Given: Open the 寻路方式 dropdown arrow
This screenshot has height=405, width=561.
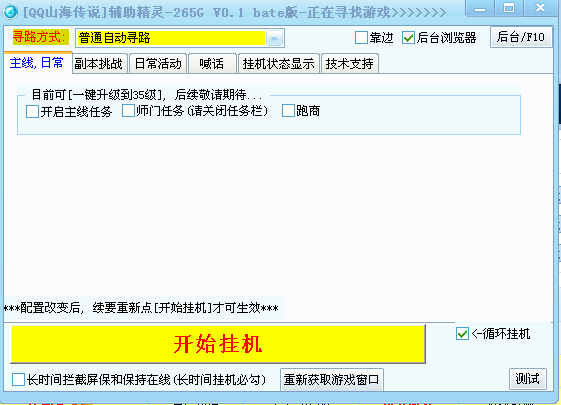Looking at the screenshot, I should click(274, 38).
